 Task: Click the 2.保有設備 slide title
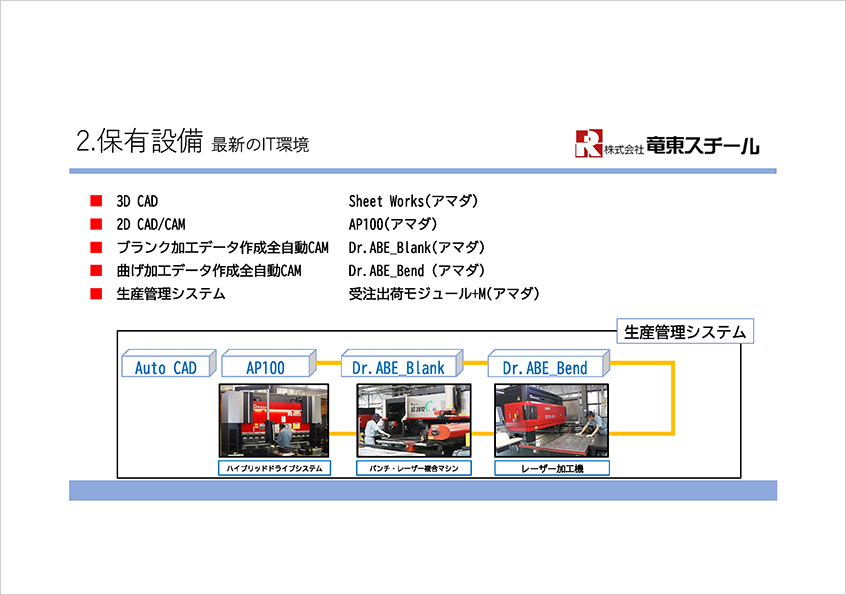click(139, 142)
